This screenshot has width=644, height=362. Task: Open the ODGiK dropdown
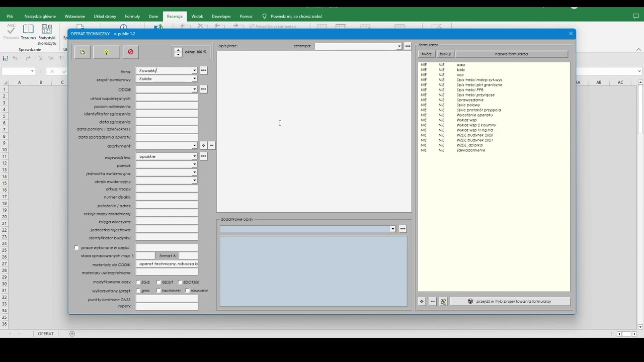194,89
